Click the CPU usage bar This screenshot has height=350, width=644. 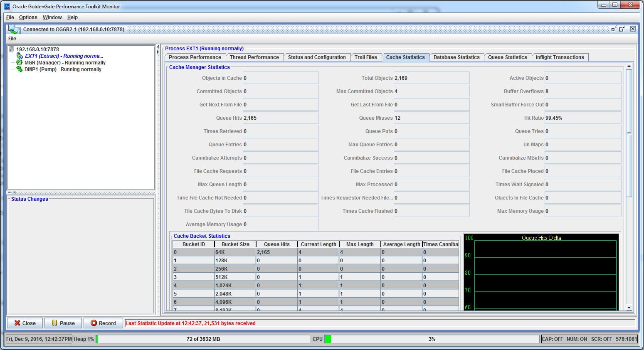point(432,339)
